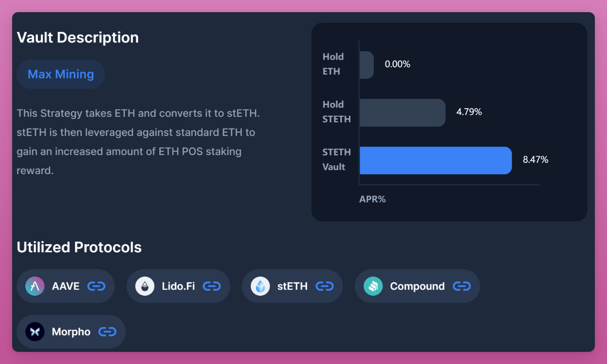
Task: Click the AAVE protocol logo icon
Action: pos(35,286)
